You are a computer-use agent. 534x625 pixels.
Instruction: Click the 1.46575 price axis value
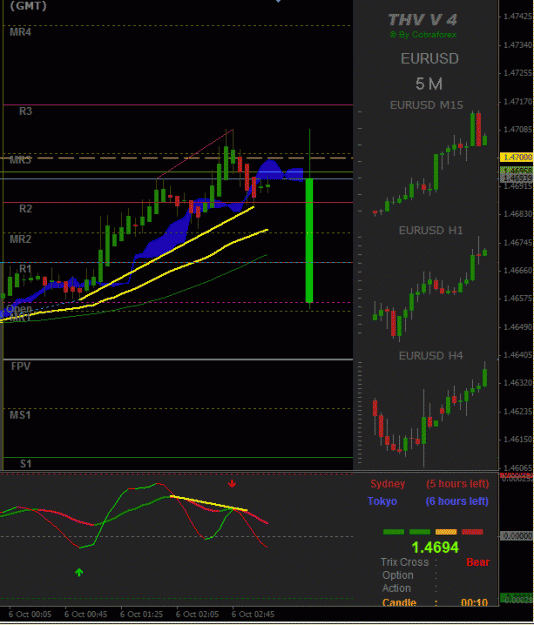[518, 299]
